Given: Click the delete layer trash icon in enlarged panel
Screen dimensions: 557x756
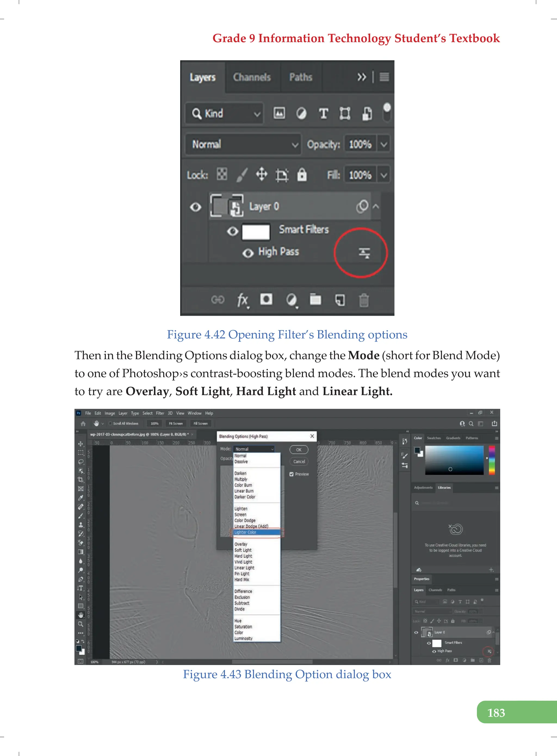Looking at the screenshot, I should tap(363, 300).
